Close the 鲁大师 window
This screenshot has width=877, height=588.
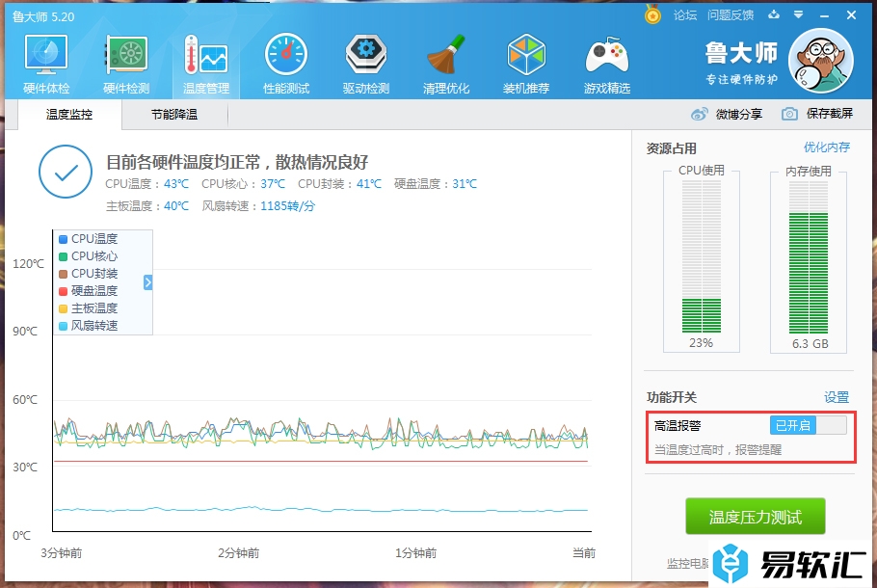click(x=851, y=15)
